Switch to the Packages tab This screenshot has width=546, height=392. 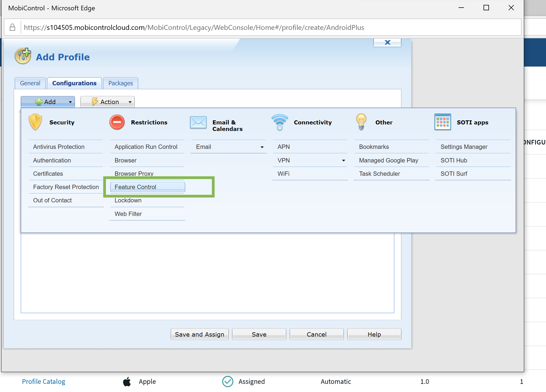click(121, 83)
